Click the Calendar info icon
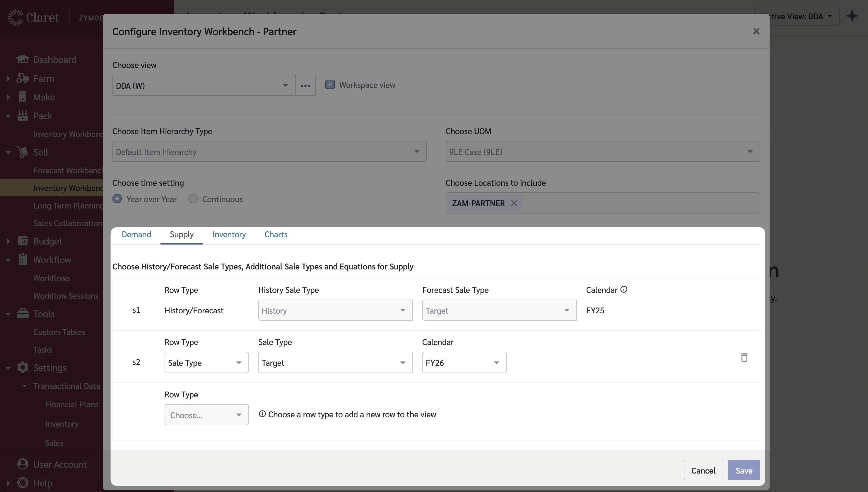The height and width of the screenshot is (492, 868). (624, 290)
